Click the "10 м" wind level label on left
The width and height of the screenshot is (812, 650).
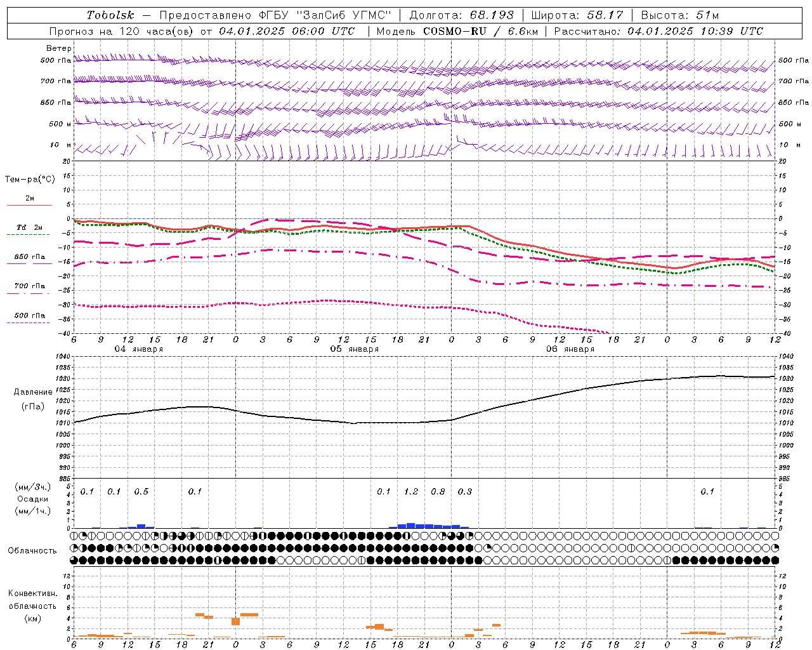click(60, 145)
